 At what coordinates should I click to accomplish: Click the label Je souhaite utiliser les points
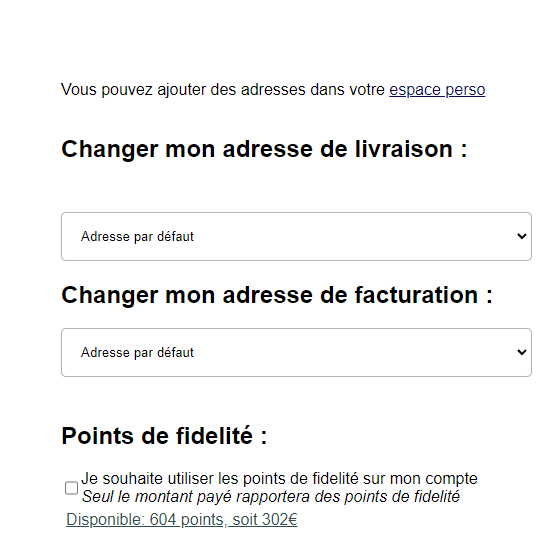[x=279, y=479]
